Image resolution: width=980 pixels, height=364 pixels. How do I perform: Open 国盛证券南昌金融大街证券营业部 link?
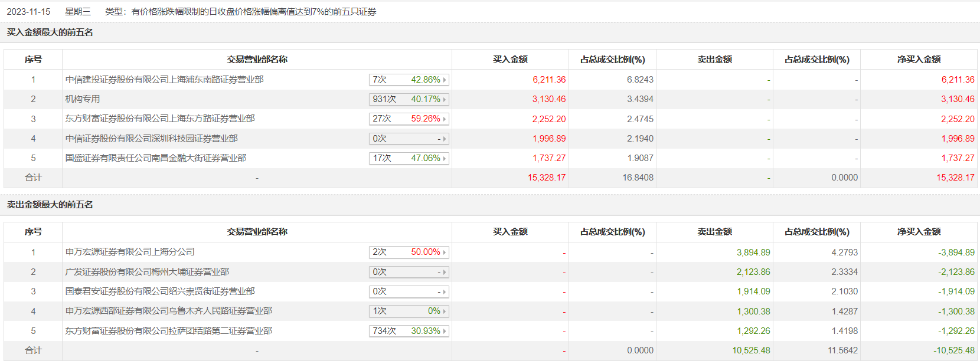(x=155, y=158)
